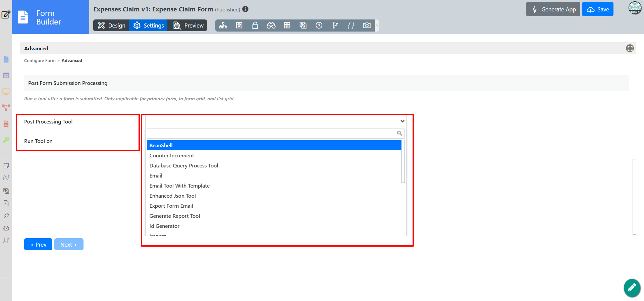Screen dimensions: 644x301
Task: Open the hierarchy tree icon in toolbar
Action: coord(223,26)
